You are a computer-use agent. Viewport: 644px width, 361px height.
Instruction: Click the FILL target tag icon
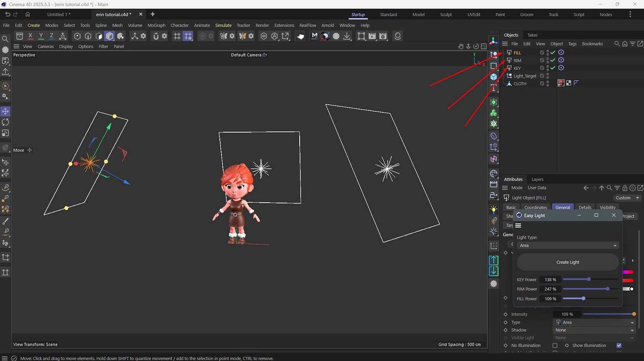(561, 52)
